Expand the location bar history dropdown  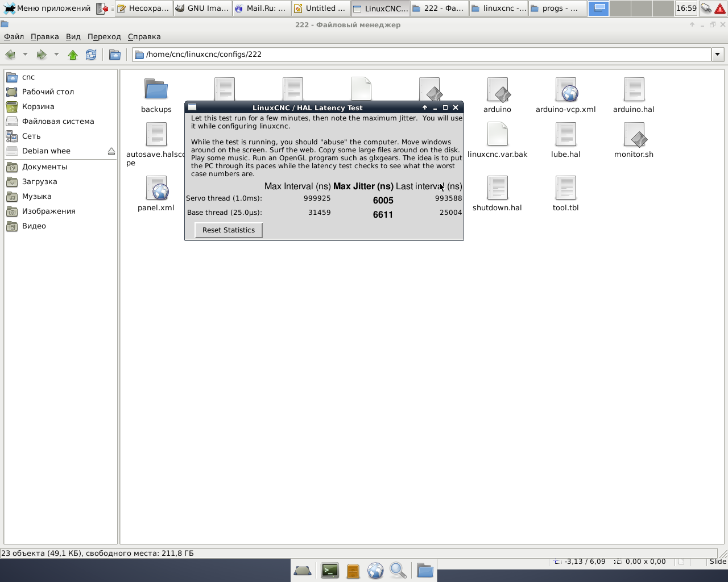(717, 55)
